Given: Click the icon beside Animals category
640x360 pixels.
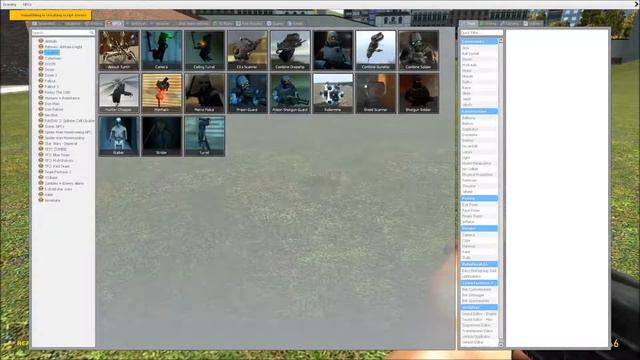Looking at the screenshot, I should coord(41,41).
